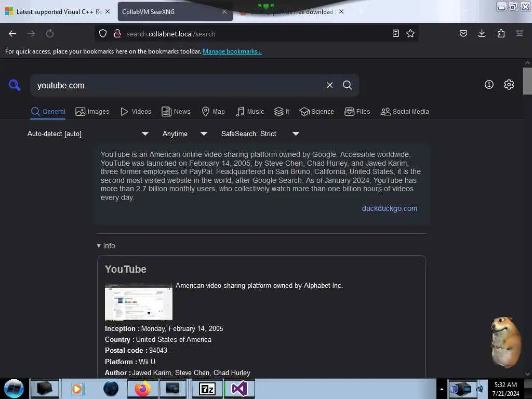Open the extensions puzzle icon

pos(501,34)
